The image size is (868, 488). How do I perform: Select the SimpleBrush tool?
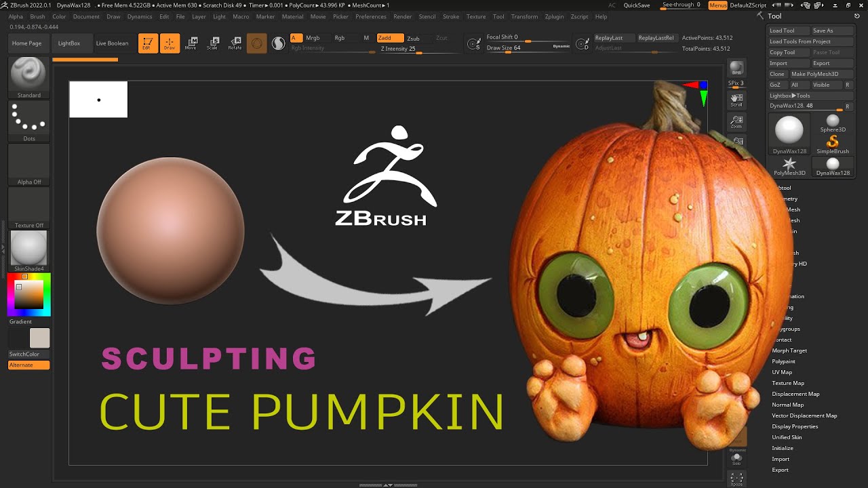pos(833,144)
